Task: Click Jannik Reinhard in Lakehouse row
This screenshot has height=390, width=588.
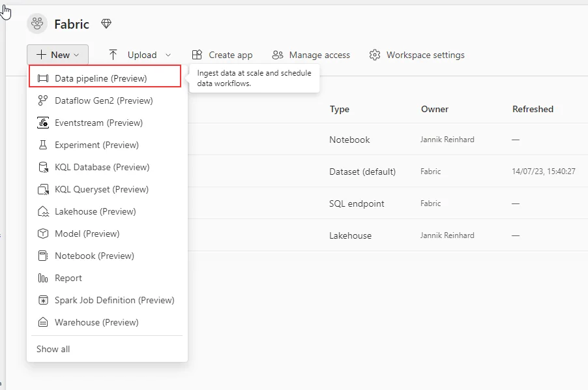Action: (x=447, y=235)
